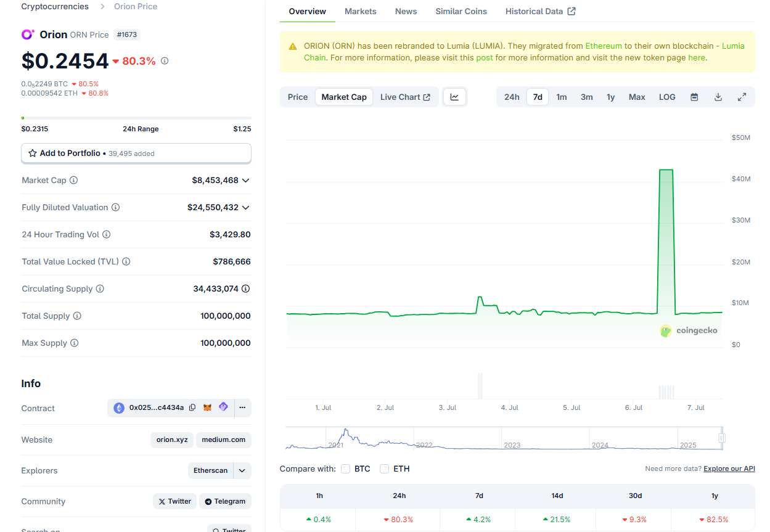Click the X logo icon in Twitter button

(162, 501)
